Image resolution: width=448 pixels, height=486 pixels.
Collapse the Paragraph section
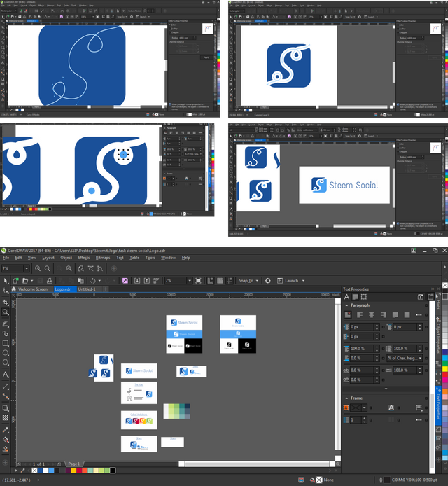point(346,305)
